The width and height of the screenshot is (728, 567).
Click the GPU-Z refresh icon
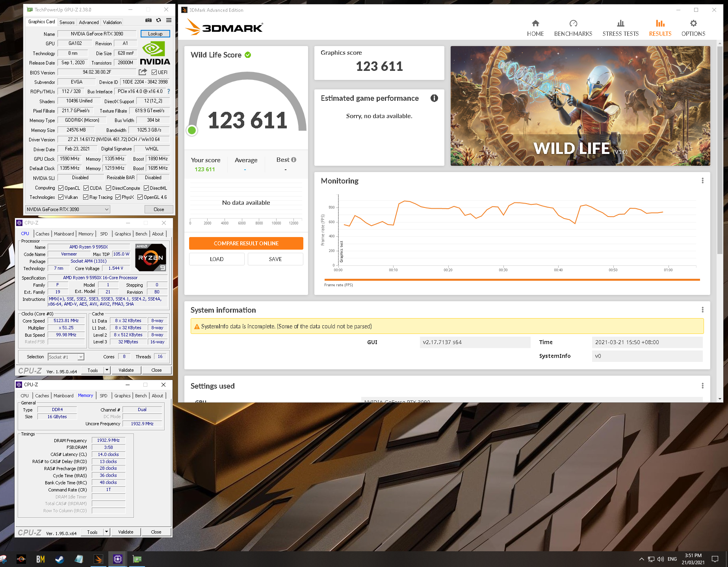[x=158, y=20]
